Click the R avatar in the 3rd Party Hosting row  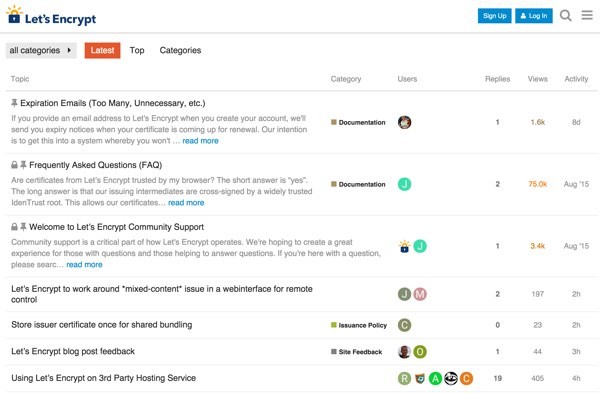[x=404, y=378]
